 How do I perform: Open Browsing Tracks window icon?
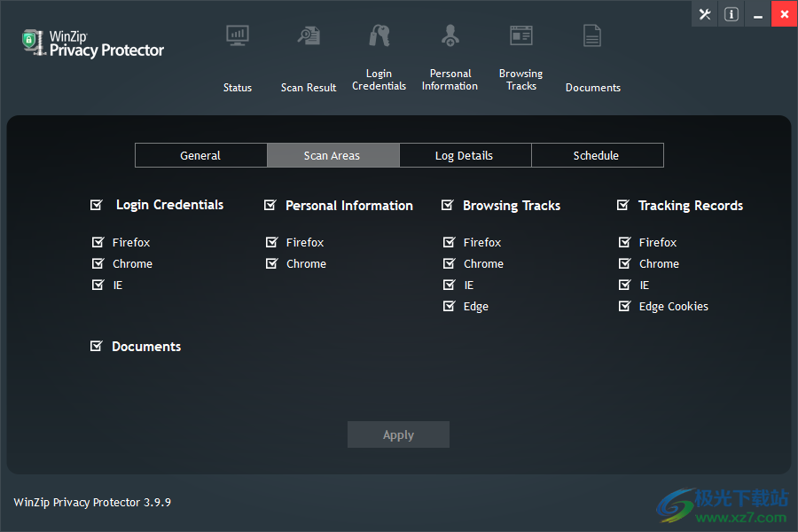pyautogui.click(x=521, y=35)
